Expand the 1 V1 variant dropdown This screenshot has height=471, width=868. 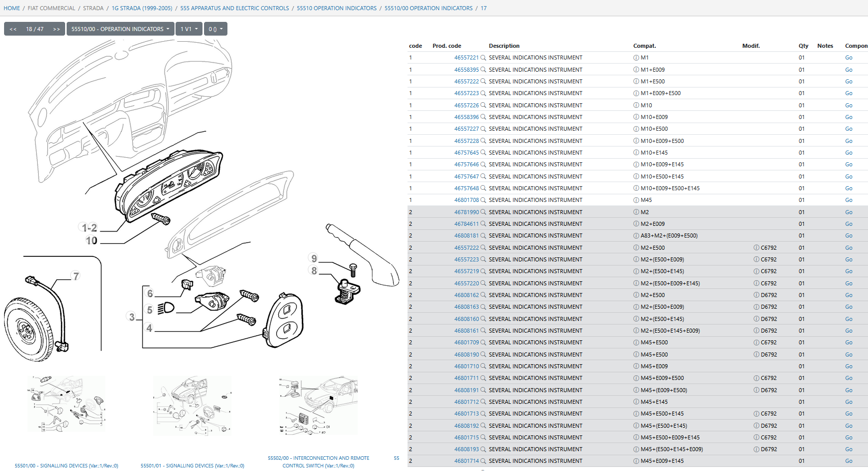189,29
